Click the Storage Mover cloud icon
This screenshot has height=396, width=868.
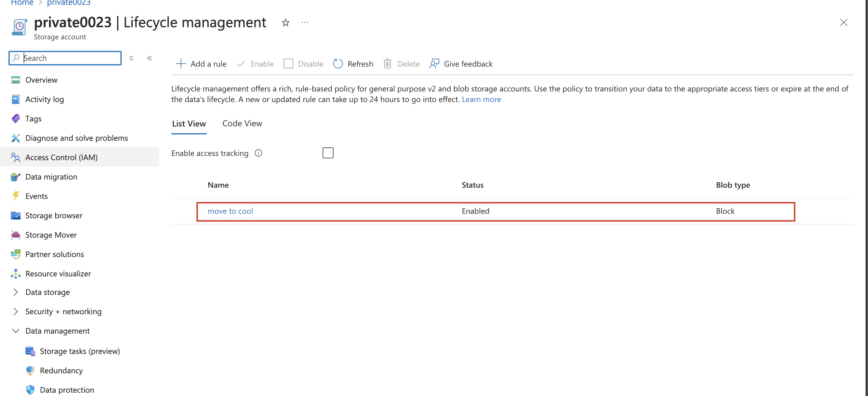(15, 235)
